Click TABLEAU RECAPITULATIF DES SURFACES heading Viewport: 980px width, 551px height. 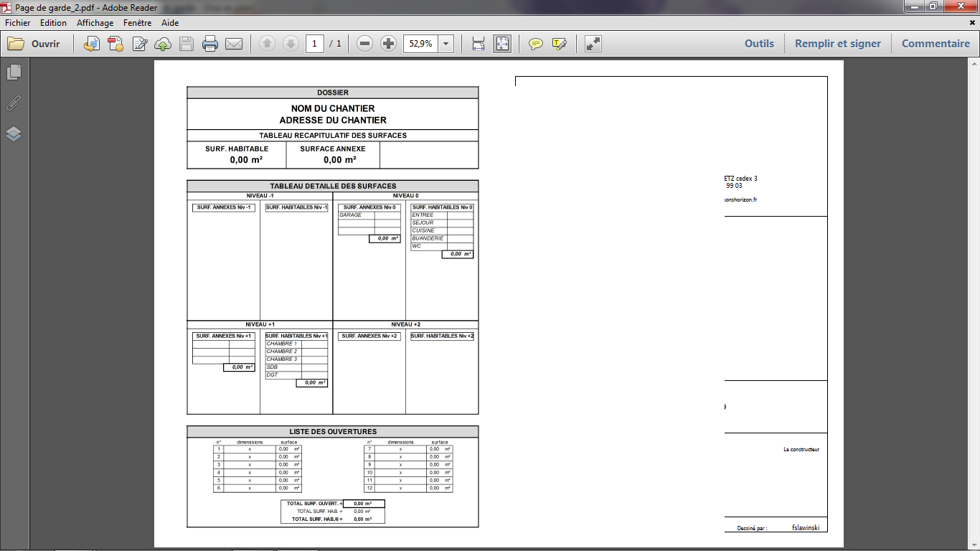(333, 135)
